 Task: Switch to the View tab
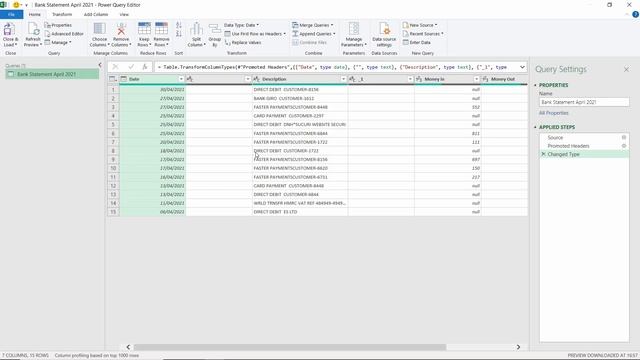pyautogui.click(x=124, y=14)
